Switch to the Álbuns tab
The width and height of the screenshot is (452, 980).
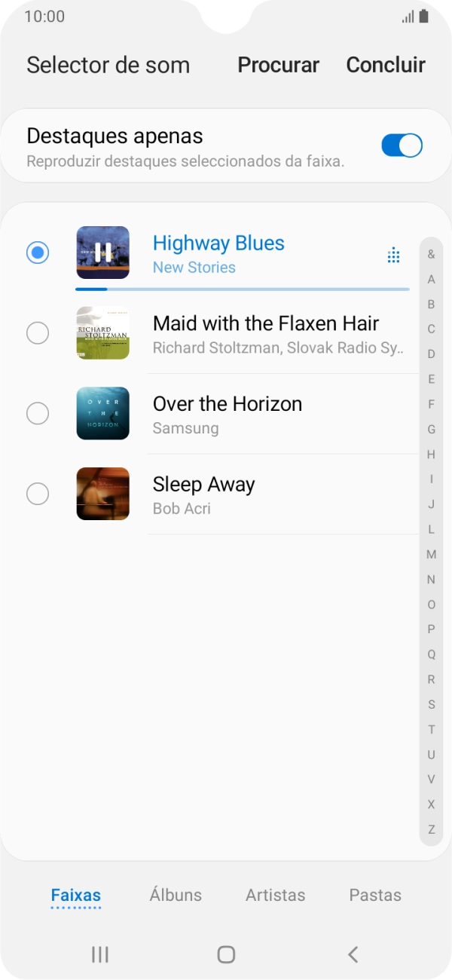[176, 895]
